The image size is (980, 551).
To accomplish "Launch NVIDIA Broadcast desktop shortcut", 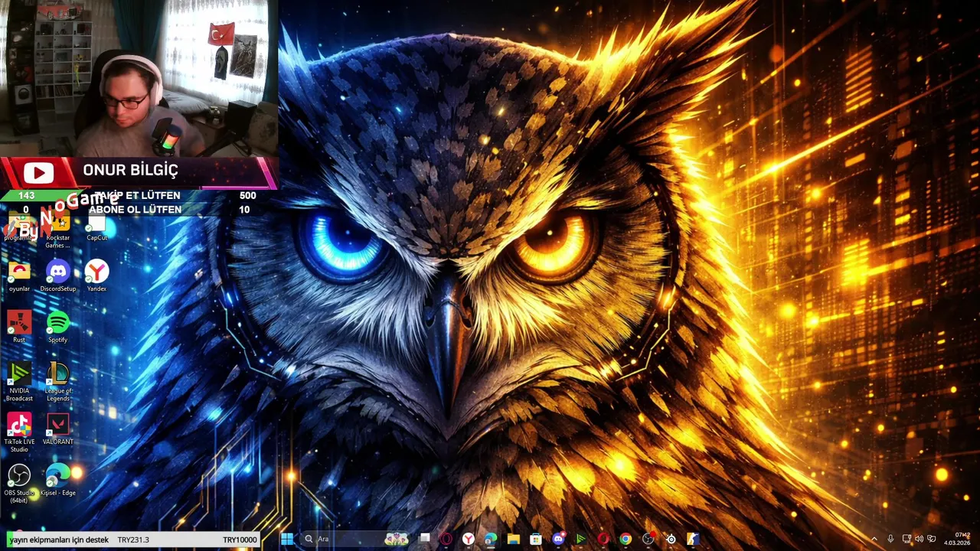I will (19, 383).
